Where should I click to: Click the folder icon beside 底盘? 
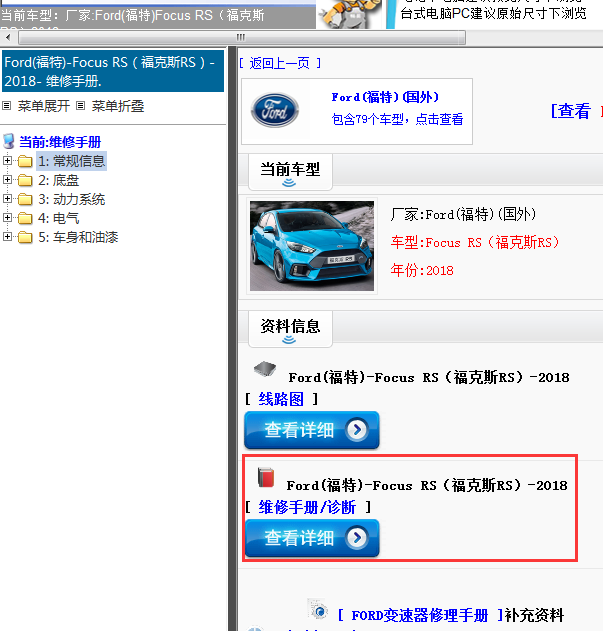point(25,180)
